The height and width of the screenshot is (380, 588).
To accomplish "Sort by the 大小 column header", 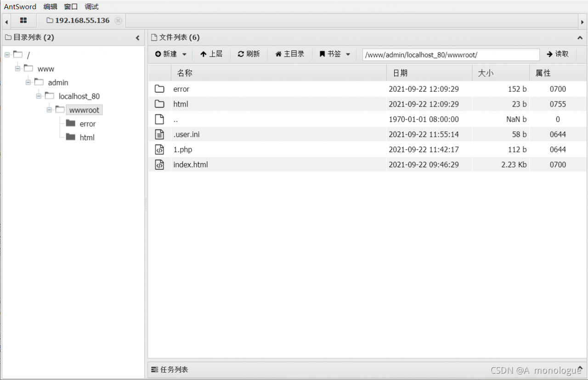I will [x=501, y=73].
